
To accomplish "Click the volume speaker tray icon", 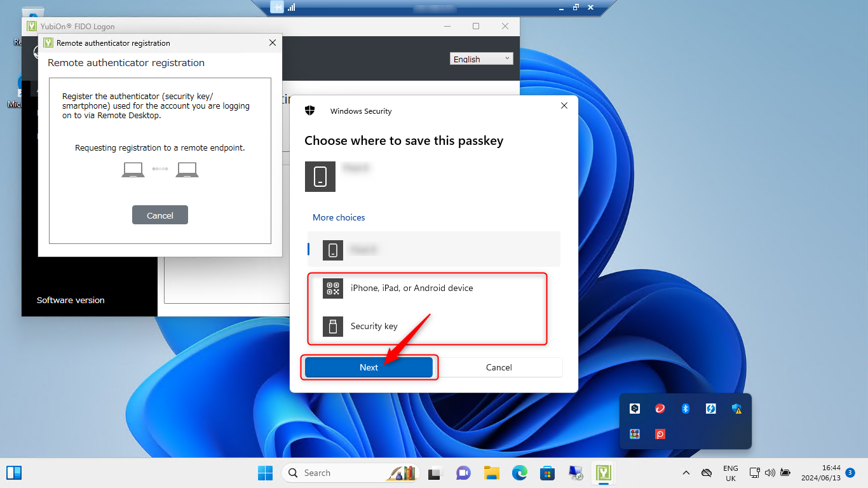I will coord(770,473).
